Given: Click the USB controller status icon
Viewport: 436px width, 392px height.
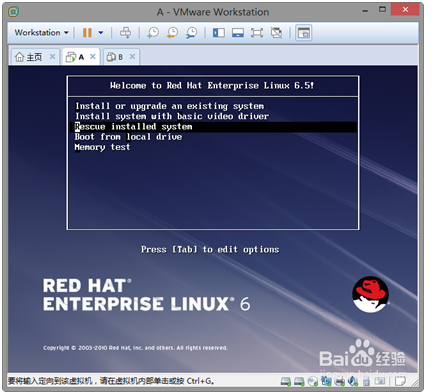Looking at the screenshot, I should (x=366, y=381).
